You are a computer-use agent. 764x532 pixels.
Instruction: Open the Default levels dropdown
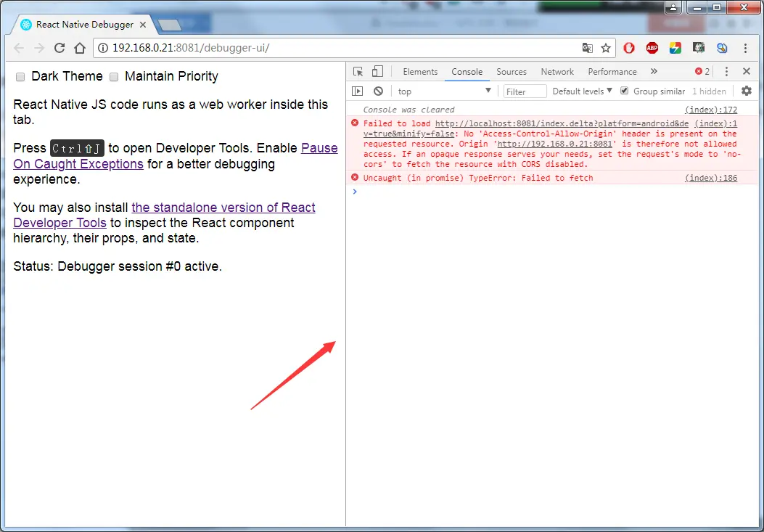click(583, 91)
